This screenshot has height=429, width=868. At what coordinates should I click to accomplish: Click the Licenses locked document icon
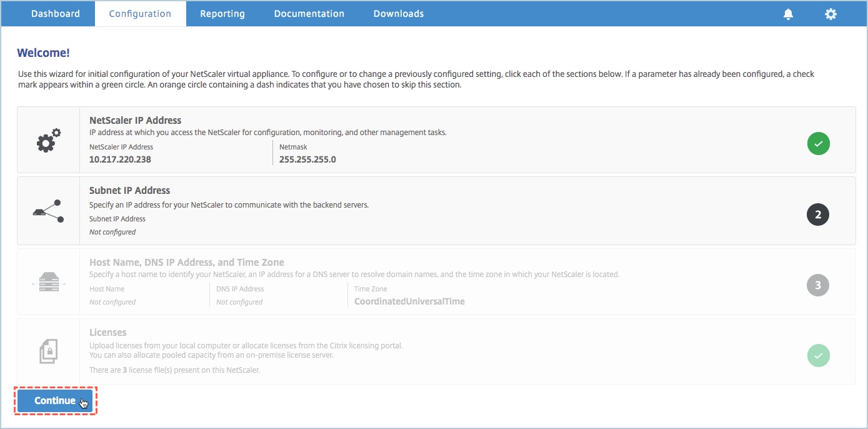pyautogui.click(x=49, y=351)
